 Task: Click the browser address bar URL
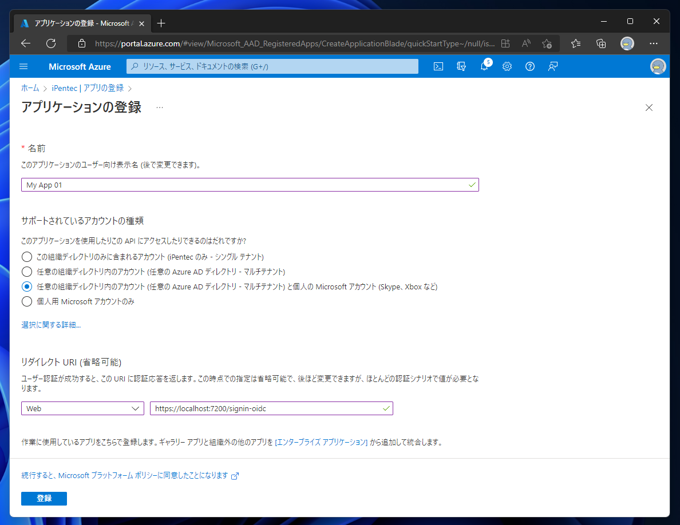tap(294, 43)
